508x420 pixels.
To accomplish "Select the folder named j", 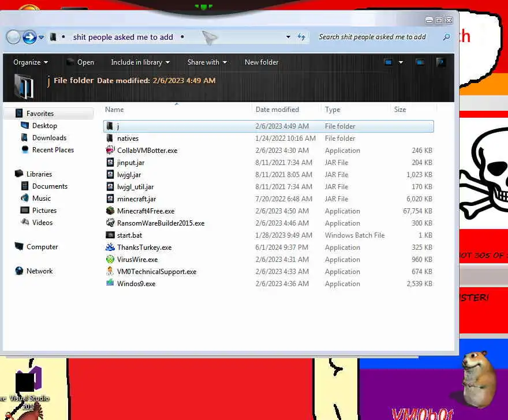I will pos(268,126).
